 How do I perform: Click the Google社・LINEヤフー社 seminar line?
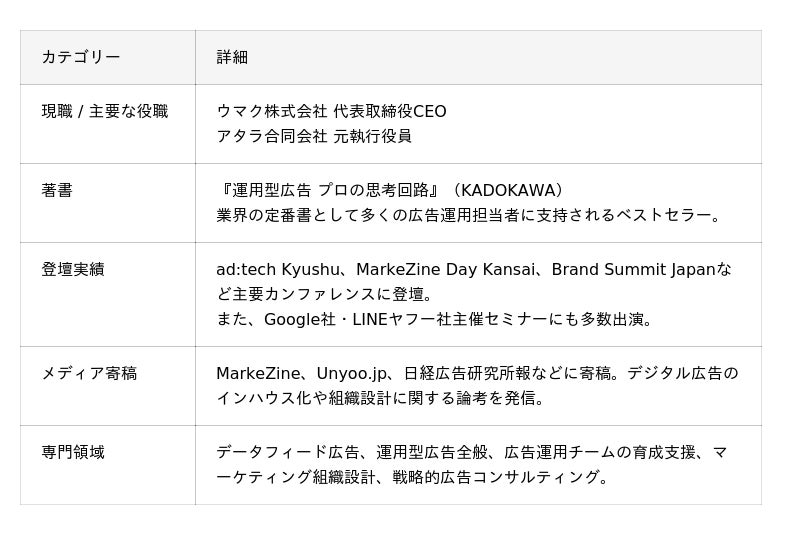[x=436, y=319]
